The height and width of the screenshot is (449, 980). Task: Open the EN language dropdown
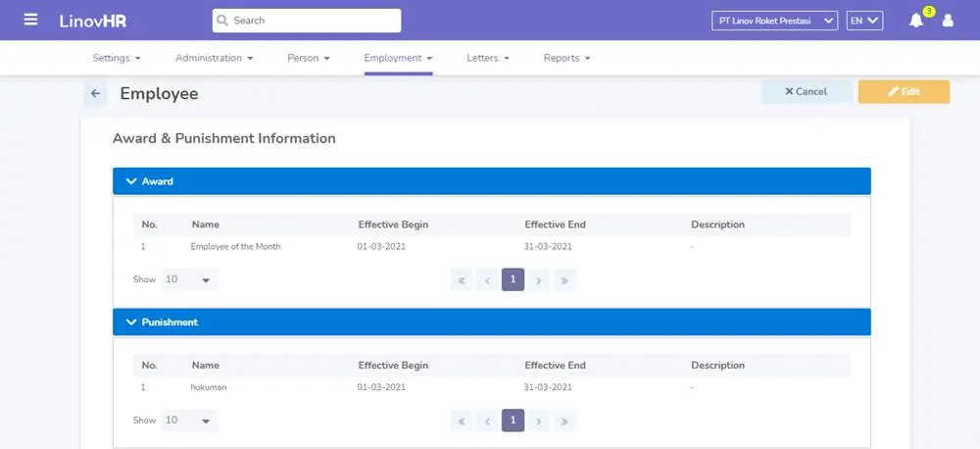point(865,21)
